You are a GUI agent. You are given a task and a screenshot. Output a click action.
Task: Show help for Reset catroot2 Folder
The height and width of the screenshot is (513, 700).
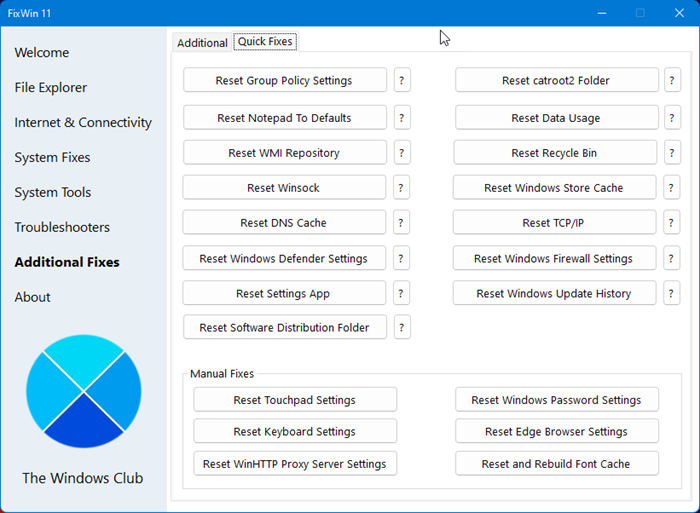672,80
